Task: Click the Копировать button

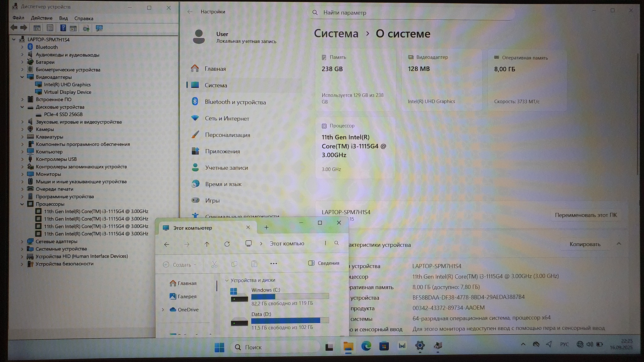Action: pyautogui.click(x=585, y=244)
